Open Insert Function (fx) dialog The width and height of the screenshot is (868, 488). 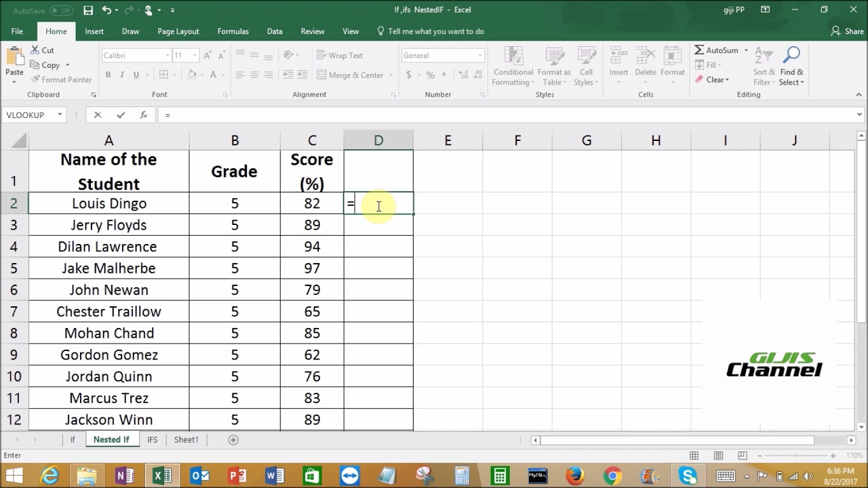pyautogui.click(x=143, y=115)
